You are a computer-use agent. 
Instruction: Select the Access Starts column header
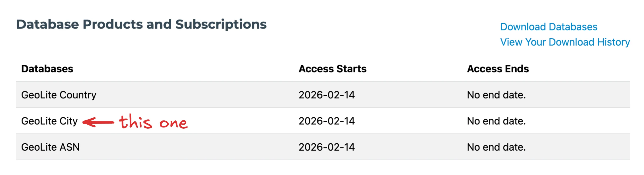point(332,69)
